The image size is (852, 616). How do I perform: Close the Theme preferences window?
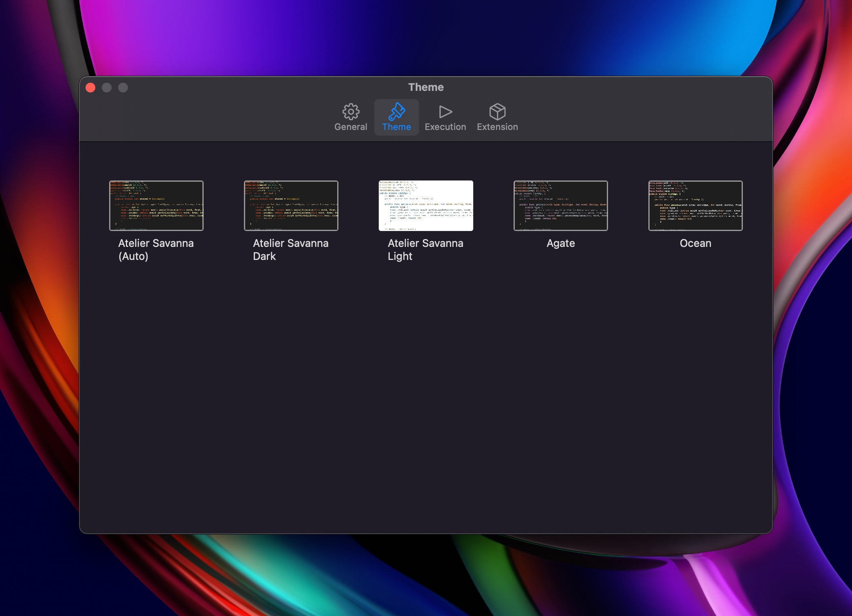91,88
